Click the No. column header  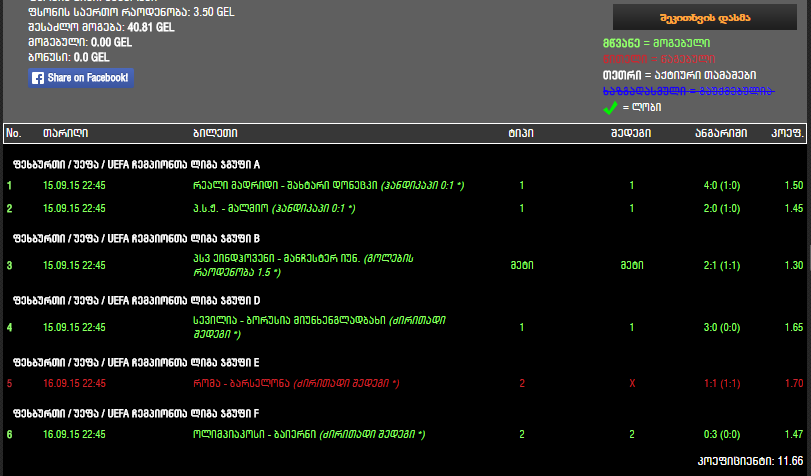coord(13,133)
